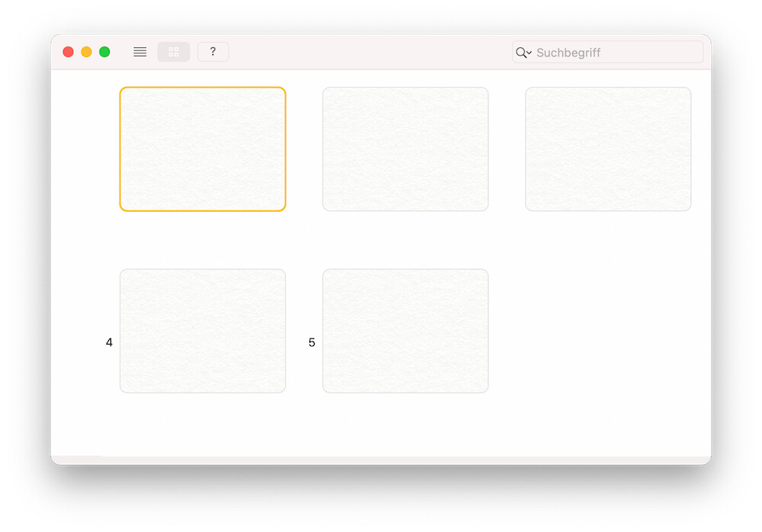Click the magnifying glass search icon
The width and height of the screenshot is (762, 532).
(x=521, y=53)
